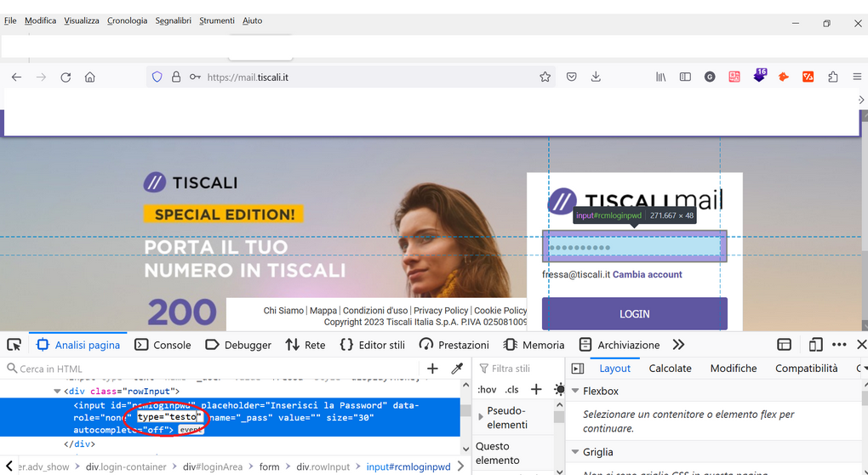The height and width of the screenshot is (475, 868).
Task: Collapse the Flexbox section
Action: [x=575, y=391]
